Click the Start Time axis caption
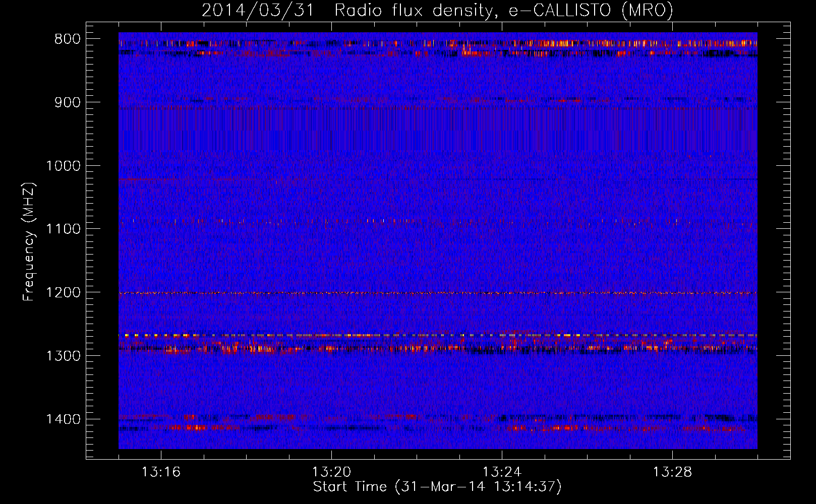 pos(437,487)
